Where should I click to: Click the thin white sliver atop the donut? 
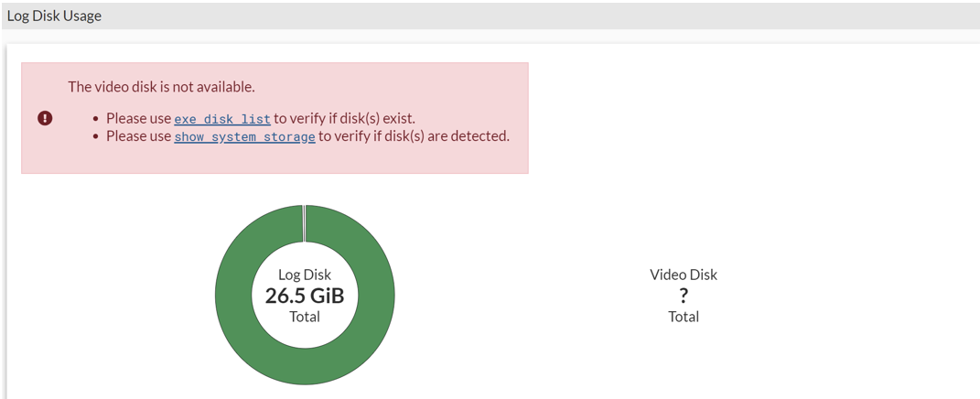click(304, 224)
